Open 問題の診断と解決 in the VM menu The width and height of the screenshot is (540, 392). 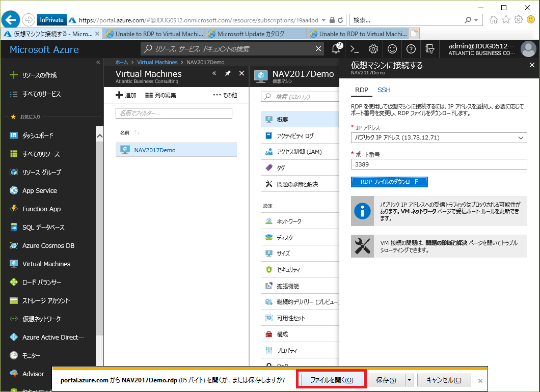300,184
